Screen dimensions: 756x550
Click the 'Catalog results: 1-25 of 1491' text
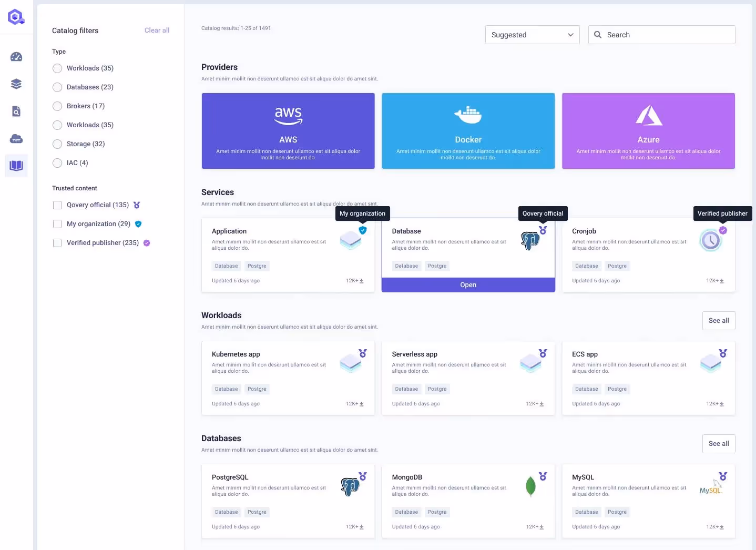[x=236, y=28]
